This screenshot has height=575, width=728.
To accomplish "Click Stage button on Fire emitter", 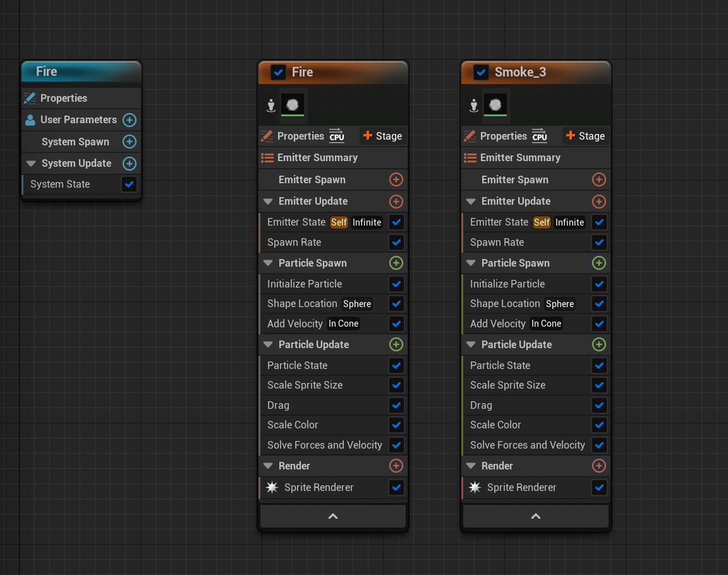I will pos(383,136).
